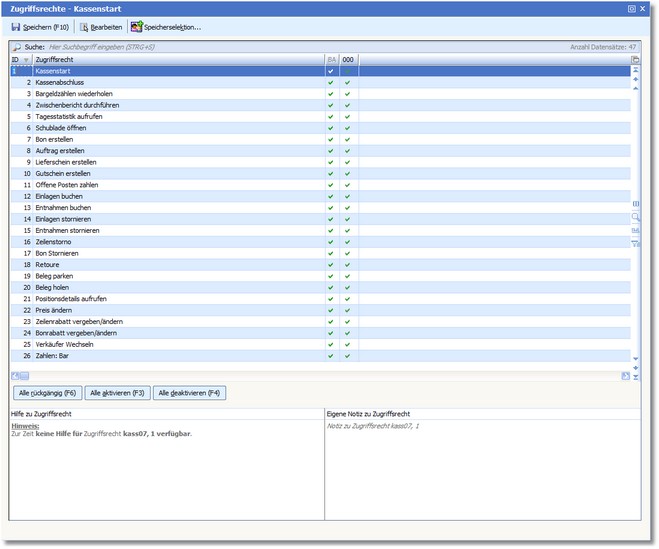Click the Bearbeiten toolbar icon
This screenshot has height=549, width=659.
click(x=84, y=27)
